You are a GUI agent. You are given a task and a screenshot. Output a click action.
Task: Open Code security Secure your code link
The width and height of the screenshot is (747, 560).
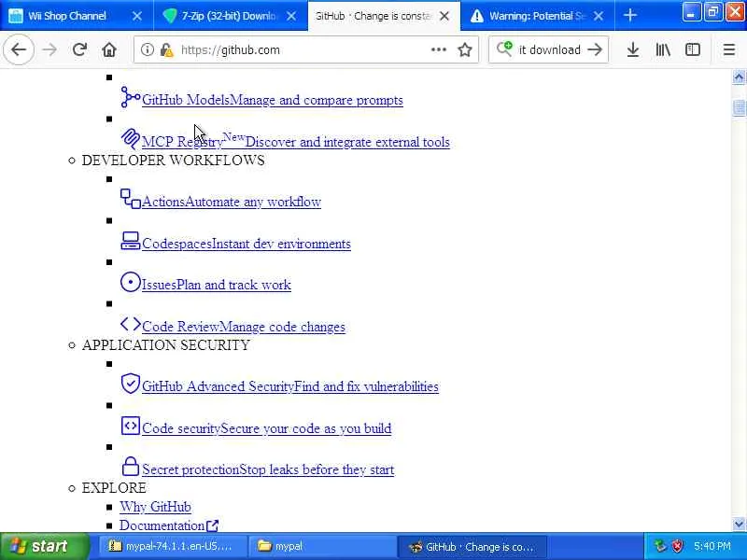point(267,428)
